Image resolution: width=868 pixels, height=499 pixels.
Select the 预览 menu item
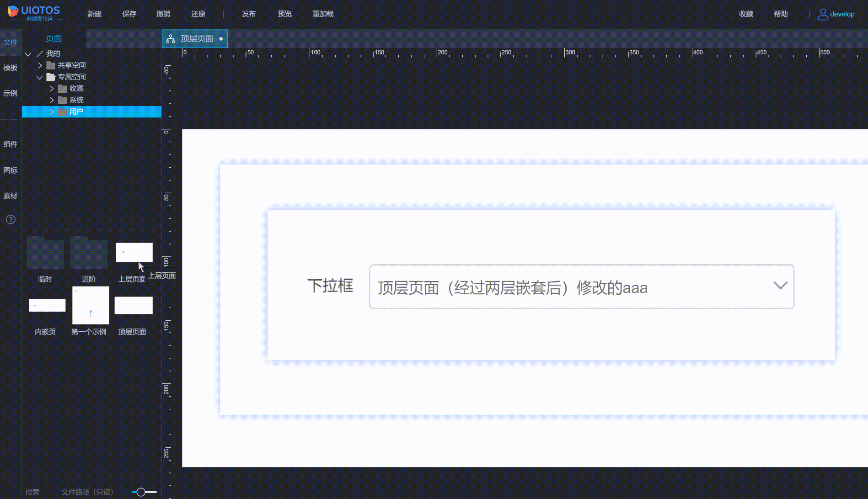[284, 14]
